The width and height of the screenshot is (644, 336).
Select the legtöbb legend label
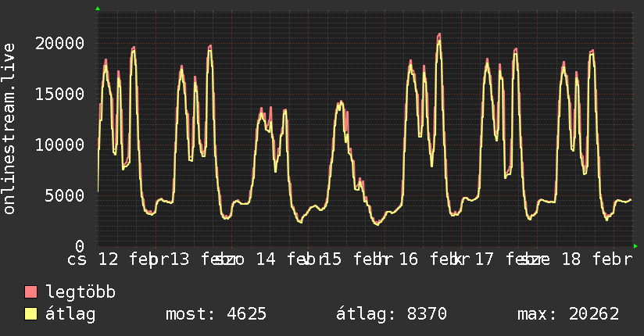[80, 293]
